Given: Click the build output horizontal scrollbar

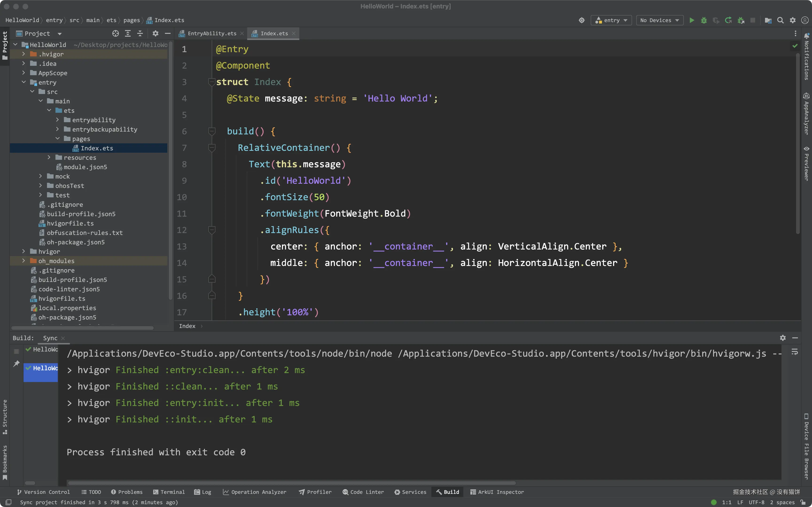Looking at the screenshot, I should click(x=292, y=483).
